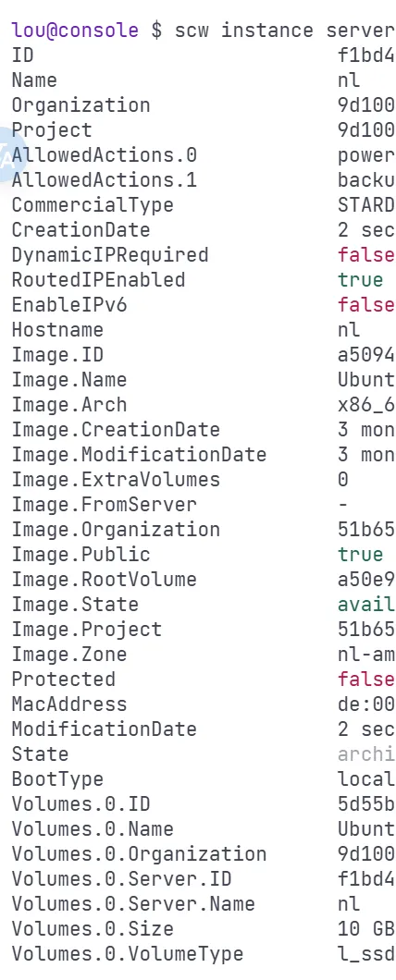Select the Image.Zone row label
Image resolution: width=396 pixels, height=980 pixels.
pos(69,654)
